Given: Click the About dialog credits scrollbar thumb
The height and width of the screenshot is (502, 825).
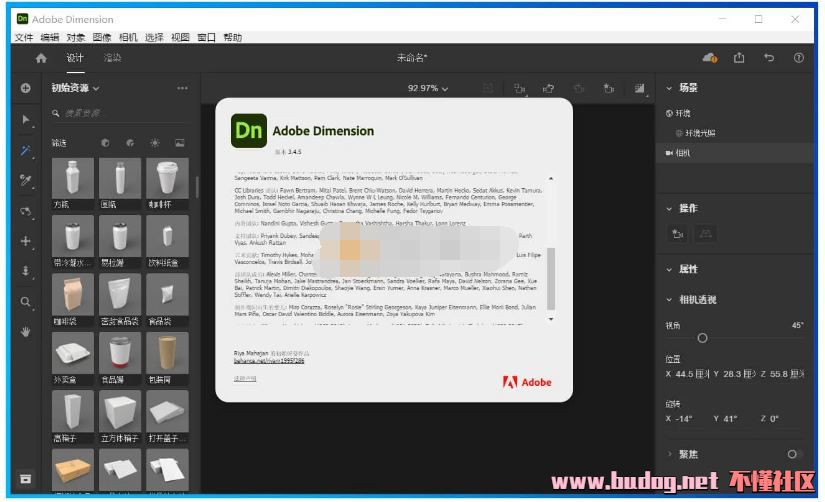Looking at the screenshot, I should pos(551,279).
